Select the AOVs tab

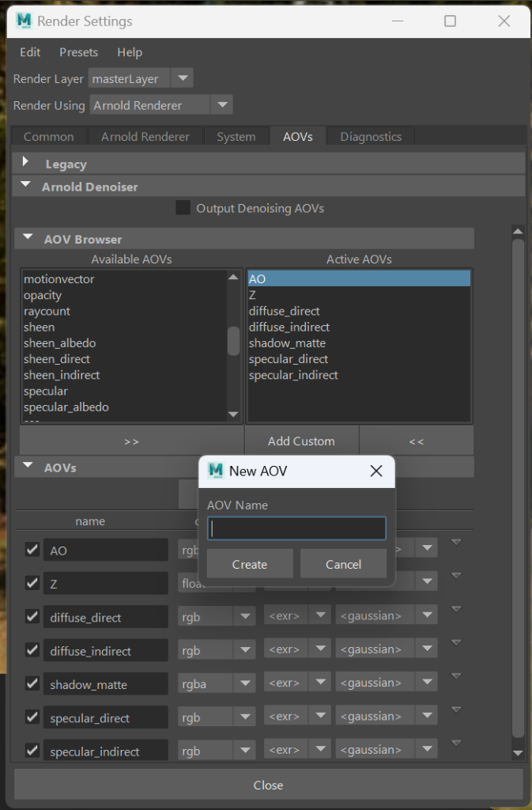pos(298,136)
